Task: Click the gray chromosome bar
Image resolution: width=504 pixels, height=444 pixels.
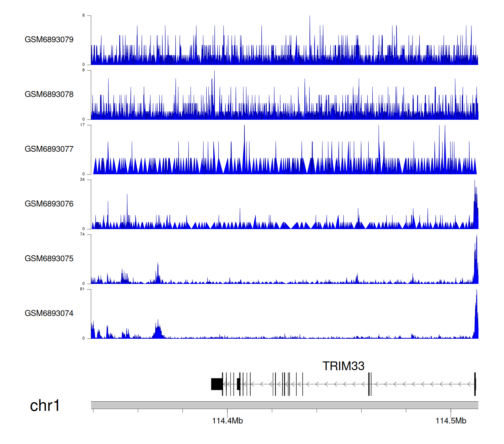Action: point(284,405)
